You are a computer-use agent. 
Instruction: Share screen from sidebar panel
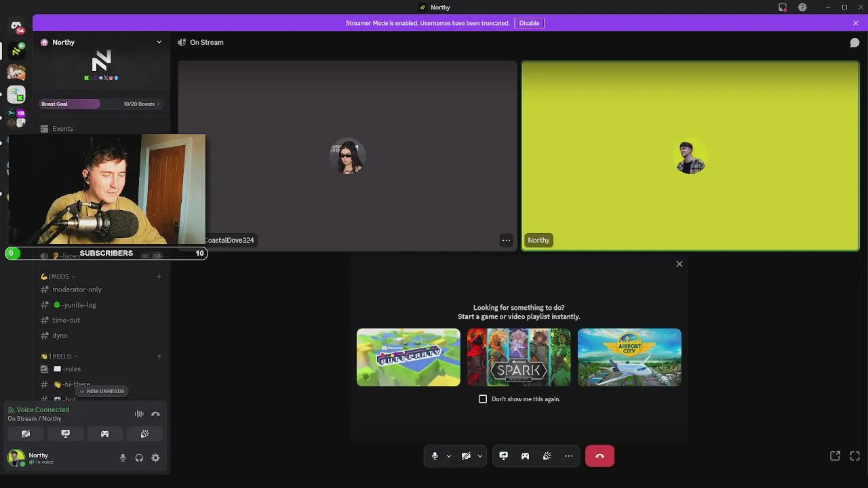[65, 434]
